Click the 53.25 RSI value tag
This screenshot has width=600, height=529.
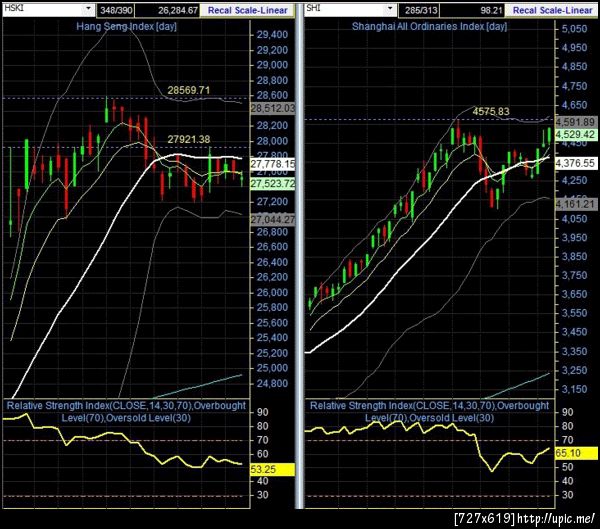coord(272,469)
